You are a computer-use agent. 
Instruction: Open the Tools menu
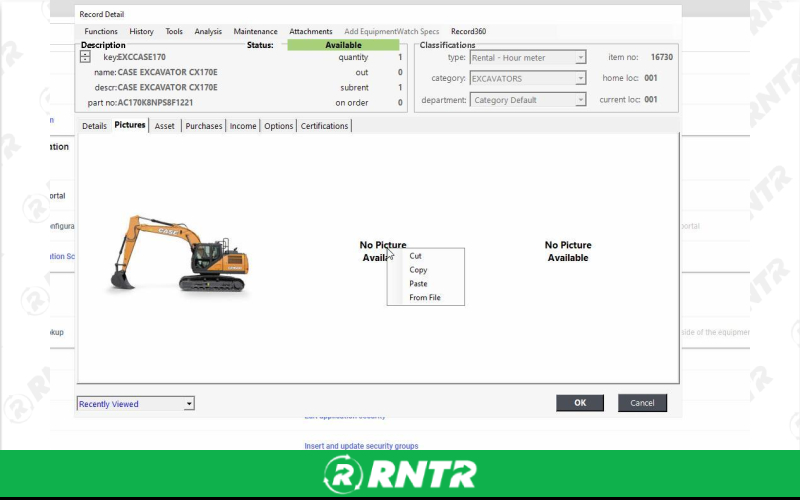point(173,31)
